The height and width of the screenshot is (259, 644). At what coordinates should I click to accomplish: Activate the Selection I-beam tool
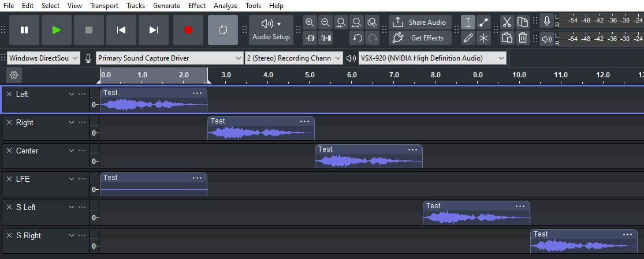point(468,22)
